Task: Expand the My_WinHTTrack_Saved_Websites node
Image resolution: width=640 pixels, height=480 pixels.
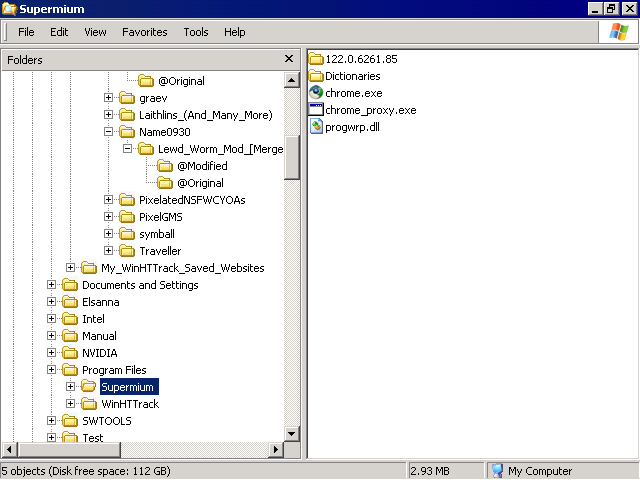Action: point(70,268)
